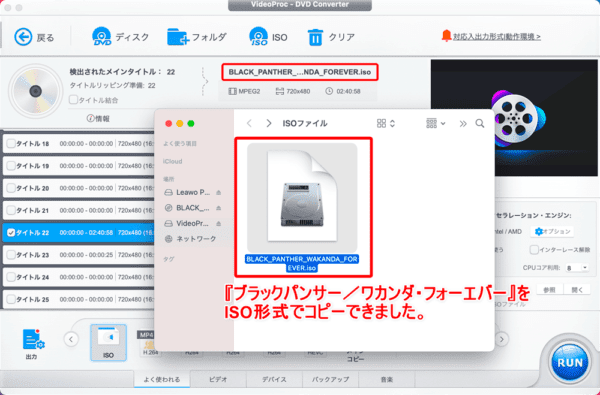Image resolution: width=600 pixels, height=395 pixels.
Task: Check the タイトル 23 checkbox
Action: (11, 255)
